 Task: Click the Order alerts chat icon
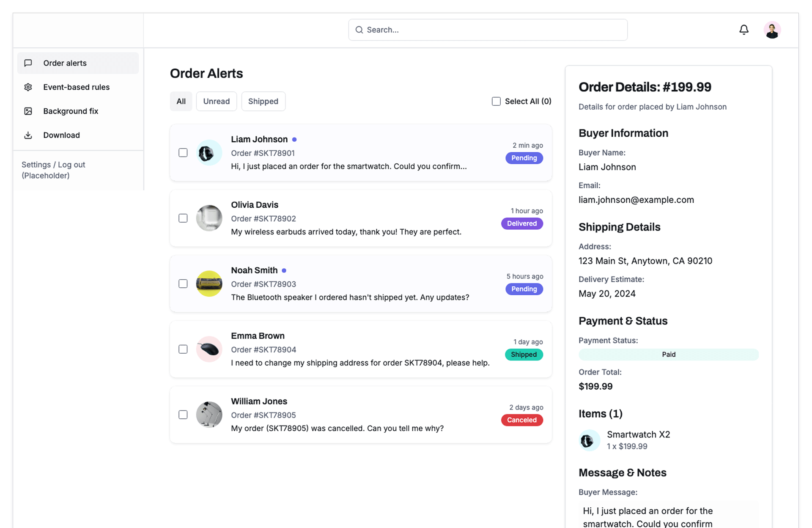click(28, 63)
